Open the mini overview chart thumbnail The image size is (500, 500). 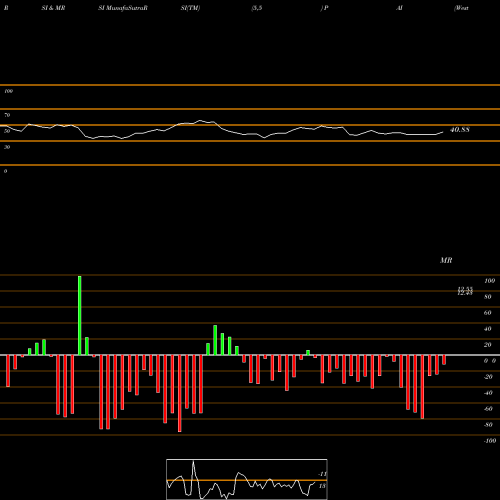[x=247, y=479]
